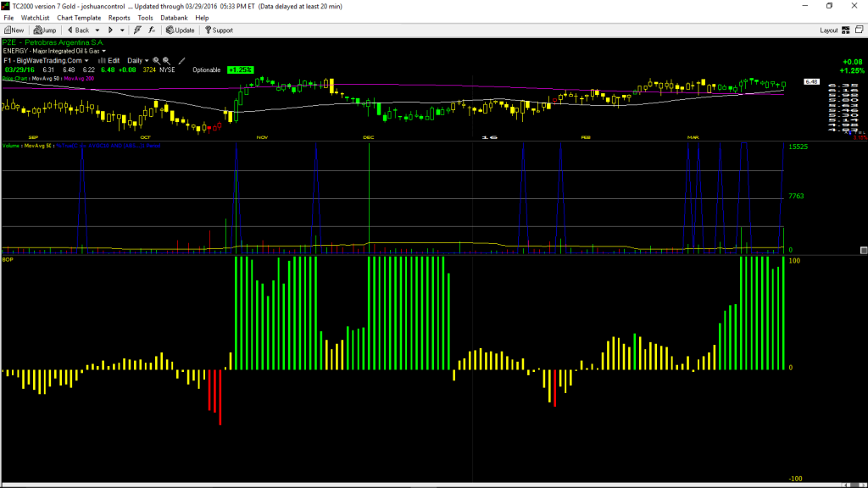Click the first magnifier zoom icon

pyautogui.click(x=156, y=60)
